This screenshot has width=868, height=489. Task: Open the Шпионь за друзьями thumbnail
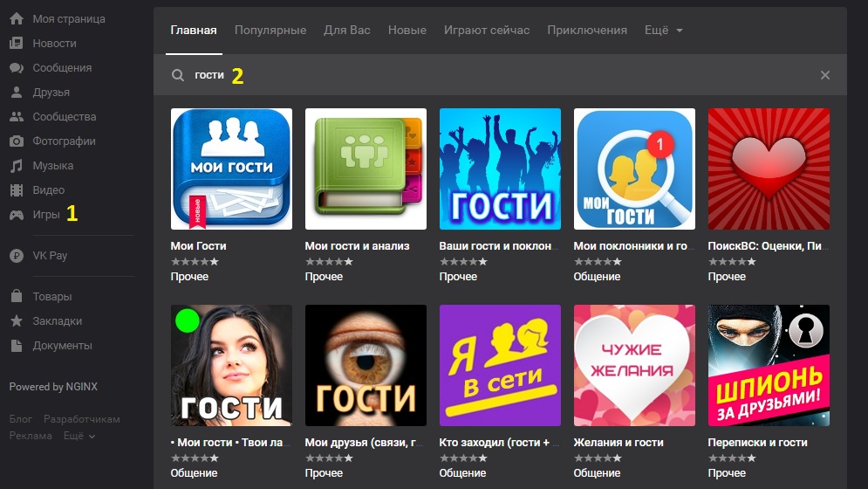769,365
